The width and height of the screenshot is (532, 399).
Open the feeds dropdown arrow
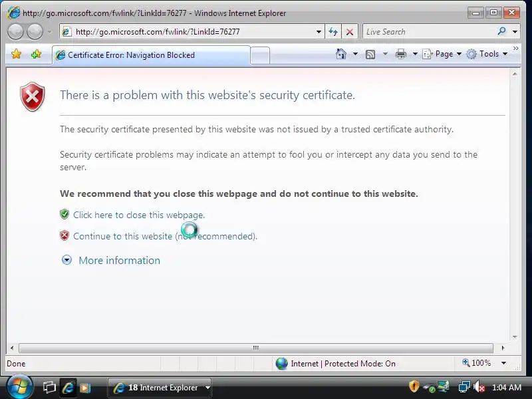(x=385, y=54)
